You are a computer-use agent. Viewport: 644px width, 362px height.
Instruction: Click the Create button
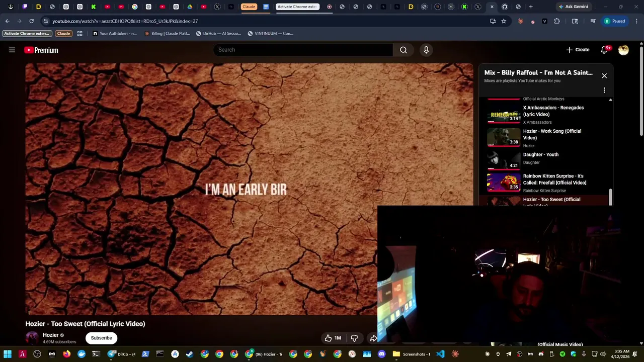click(x=578, y=50)
